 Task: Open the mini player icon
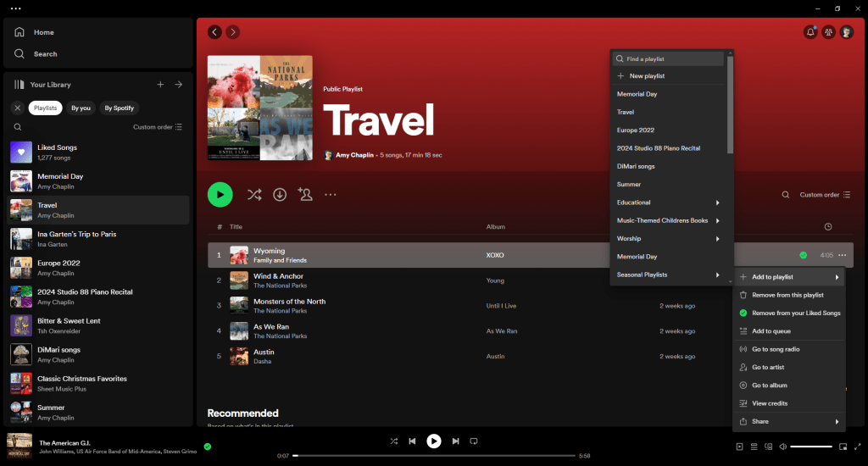[x=843, y=447]
